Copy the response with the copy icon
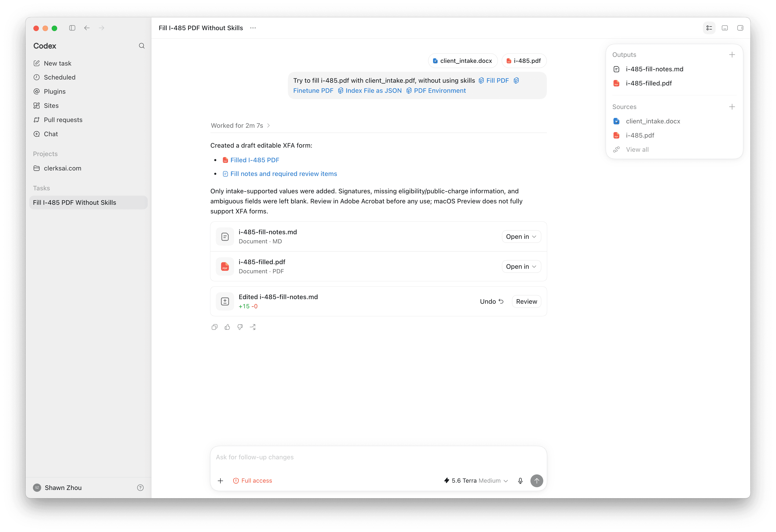The image size is (776, 532). [215, 327]
